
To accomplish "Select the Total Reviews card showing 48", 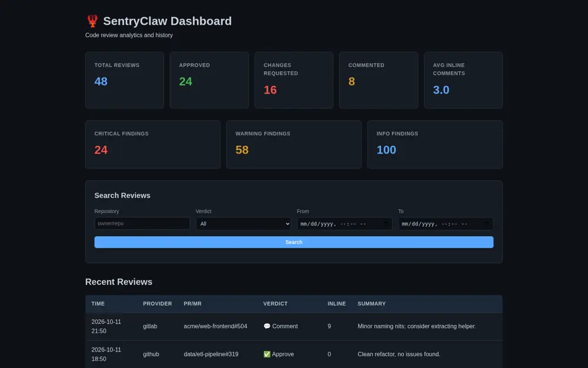I will (125, 80).
